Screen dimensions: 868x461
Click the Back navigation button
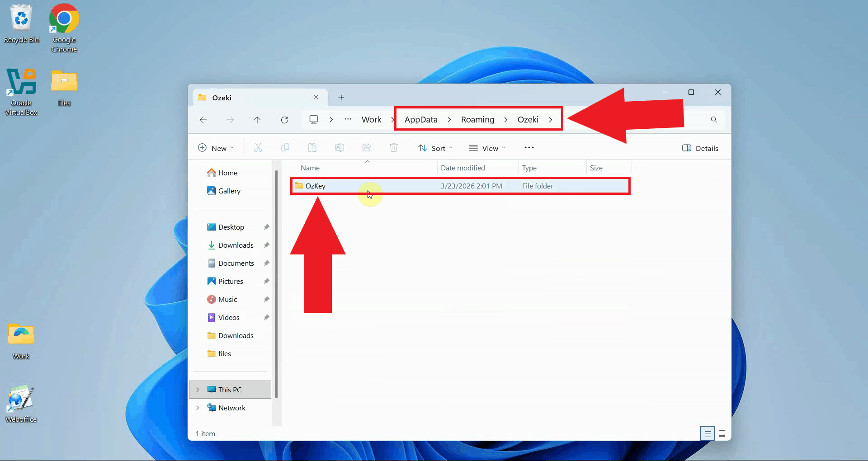(x=203, y=119)
